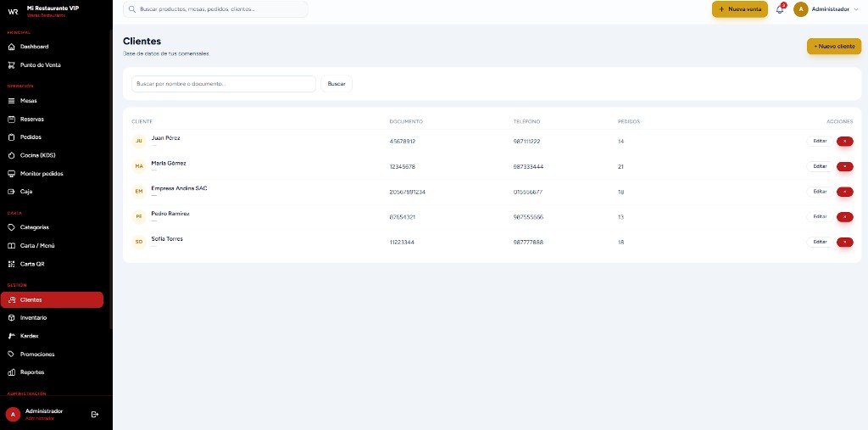This screenshot has width=868, height=430.
Task: Click the Pedro Ramírez PE avatar
Action: click(x=139, y=216)
